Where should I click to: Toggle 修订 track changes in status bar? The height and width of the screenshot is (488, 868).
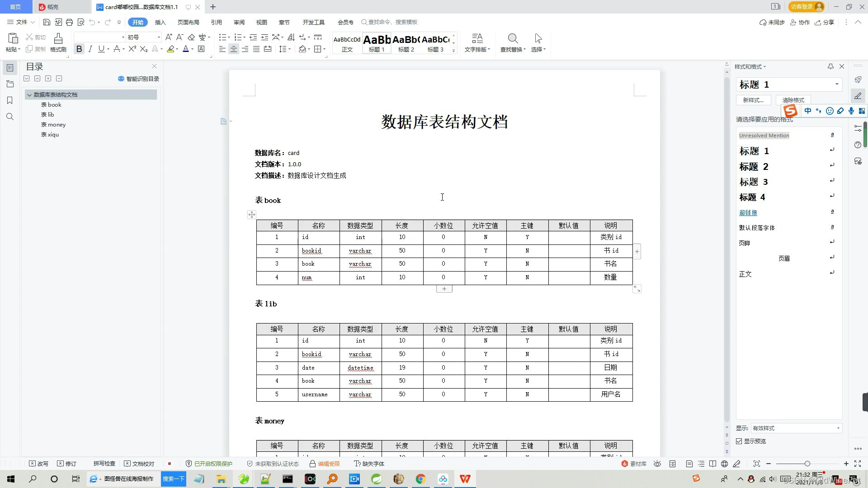click(66, 464)
